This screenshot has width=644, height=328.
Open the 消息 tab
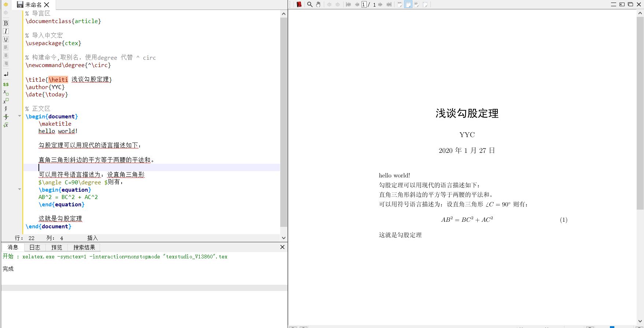click(x=13, y=247)
